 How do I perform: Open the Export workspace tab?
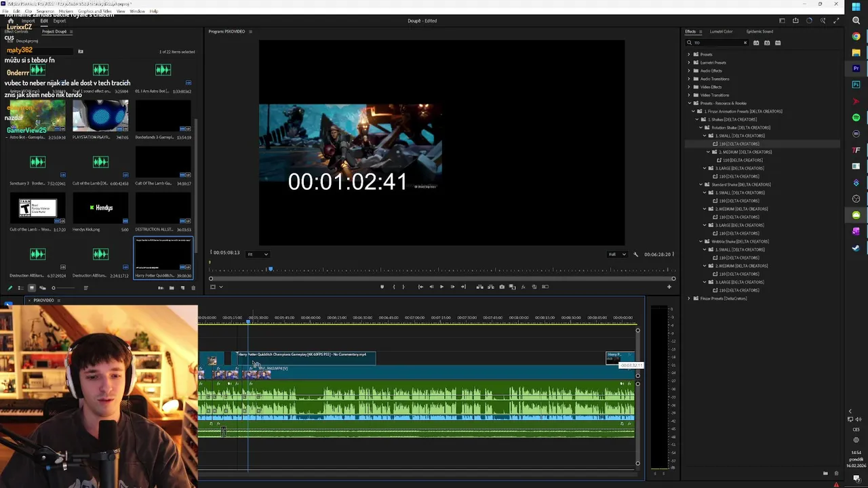click(60, 21)
